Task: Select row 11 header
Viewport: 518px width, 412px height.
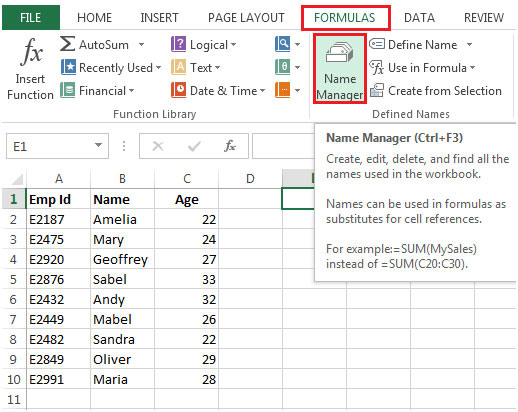Action: point(14,399)
